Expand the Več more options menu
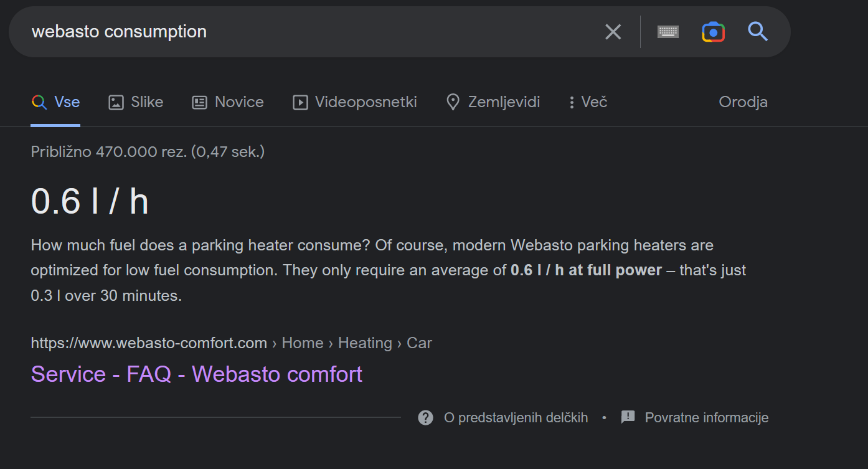Image resolution: width=868 pixels, height=469 pixels. [x=588, y=102]
